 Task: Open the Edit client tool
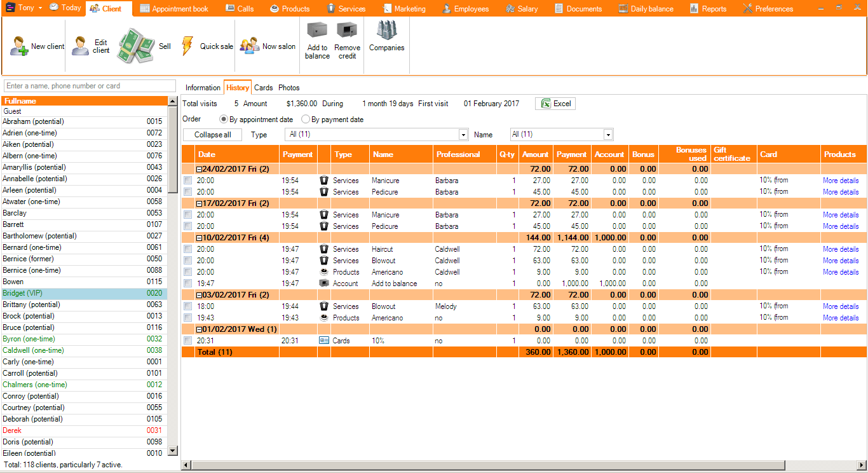[91, 46]
